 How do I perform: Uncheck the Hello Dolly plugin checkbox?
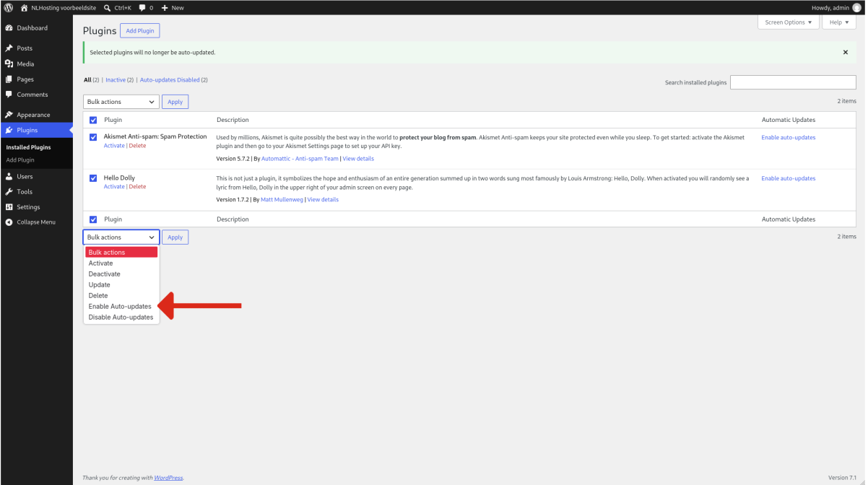[x=93, y=178]
